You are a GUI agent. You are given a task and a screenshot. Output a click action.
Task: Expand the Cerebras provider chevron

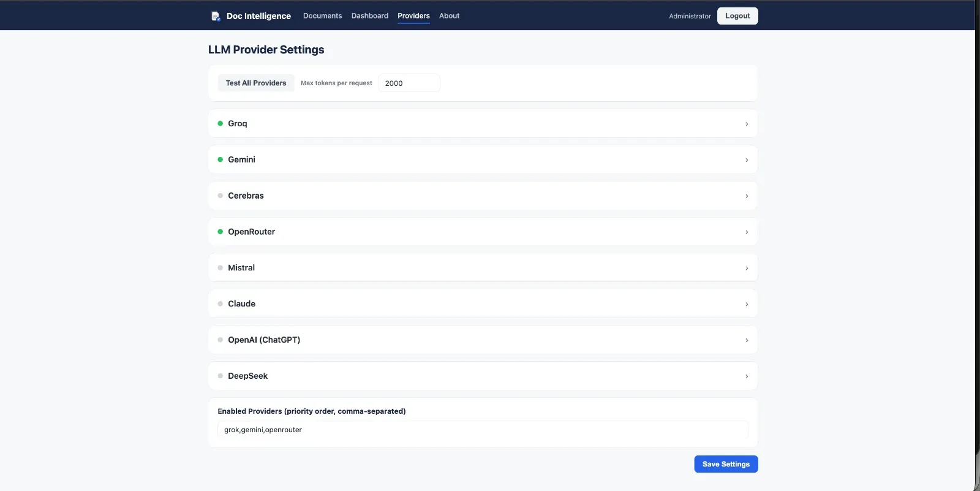coord(747,196)
